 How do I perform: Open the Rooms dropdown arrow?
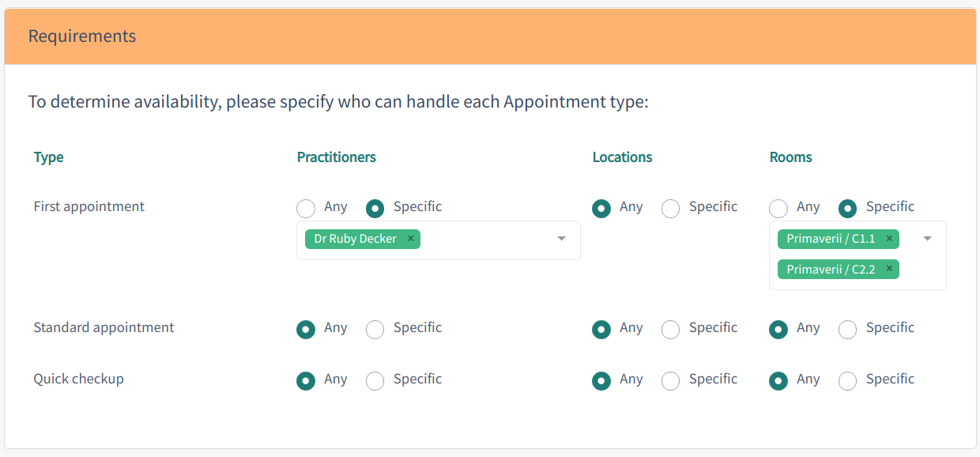928,239
